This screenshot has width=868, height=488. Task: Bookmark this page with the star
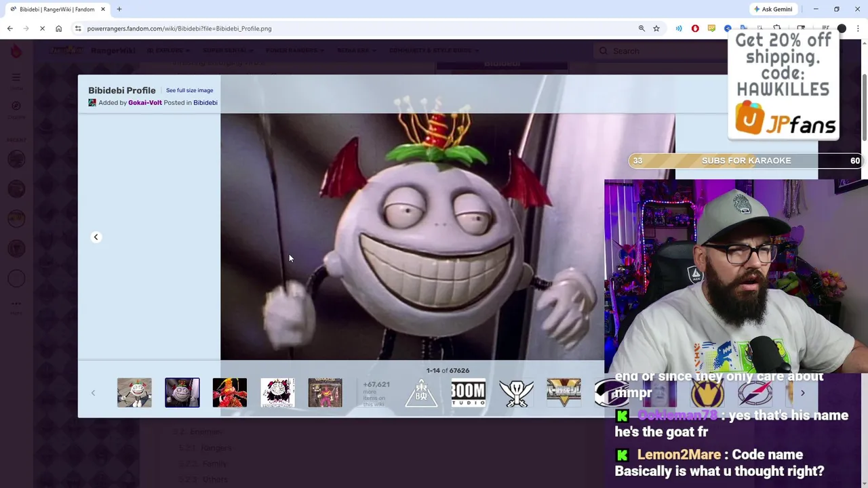click(656, 28)
